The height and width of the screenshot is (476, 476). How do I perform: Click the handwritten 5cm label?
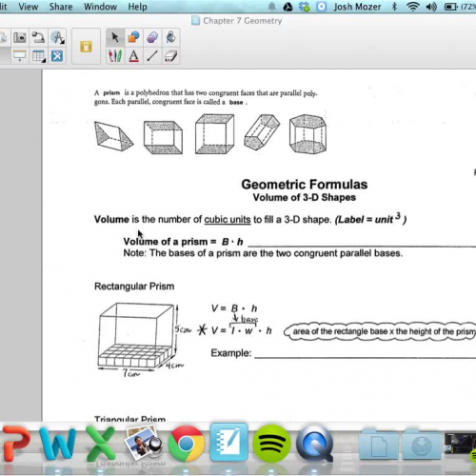pos(183,329)
